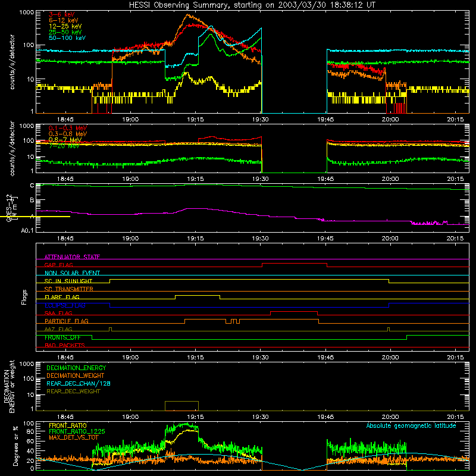
Task: Select the 'A0.1' GOES axis tick label
Action: [x=27, y=231]
